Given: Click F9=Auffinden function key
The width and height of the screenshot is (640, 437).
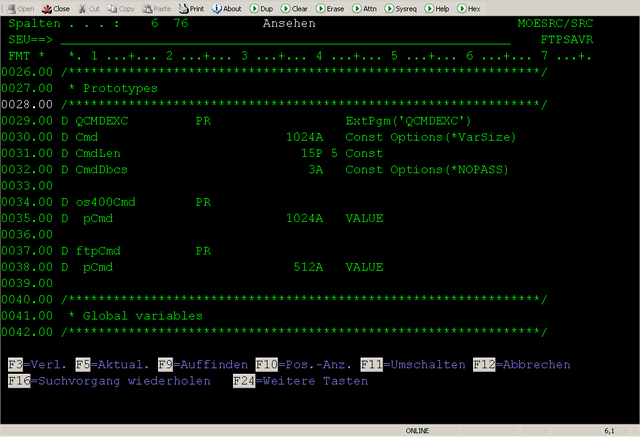Looking at the screenshot, I should tap(203, 364).
